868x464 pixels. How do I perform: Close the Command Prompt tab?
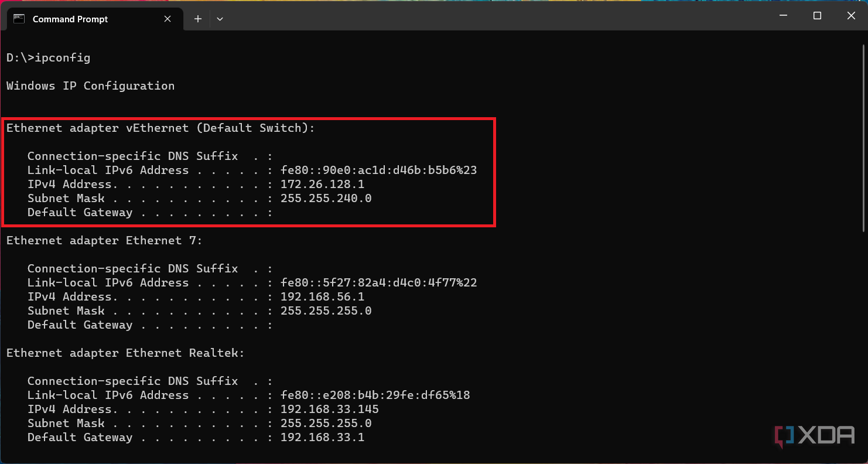tap(168, 19)
